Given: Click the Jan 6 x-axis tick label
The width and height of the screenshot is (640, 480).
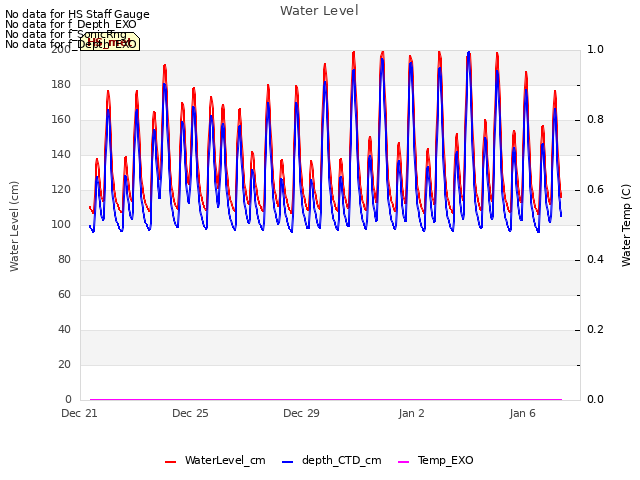Looking at the screenshot, I should click(522, 413).
